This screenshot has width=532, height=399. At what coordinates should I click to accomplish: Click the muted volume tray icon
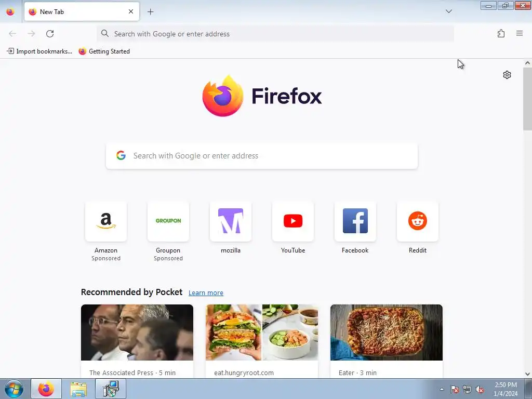point(480,389)
